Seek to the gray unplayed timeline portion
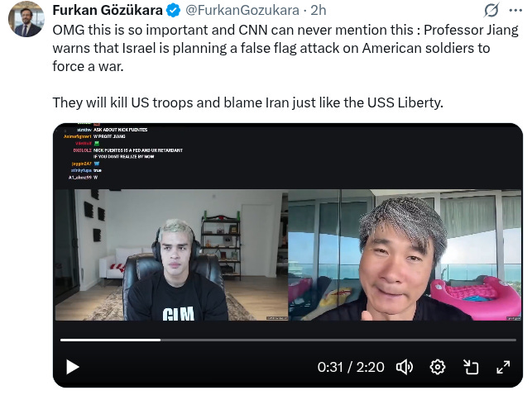 tap(338, 340)
